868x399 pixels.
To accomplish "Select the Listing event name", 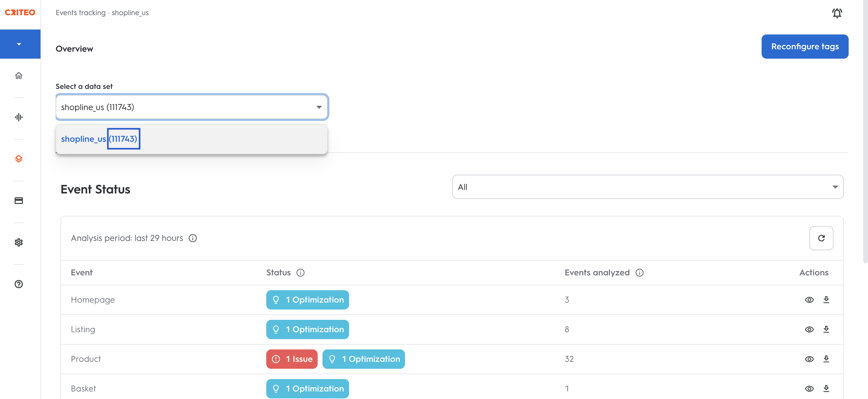I will tap(83, 329).
